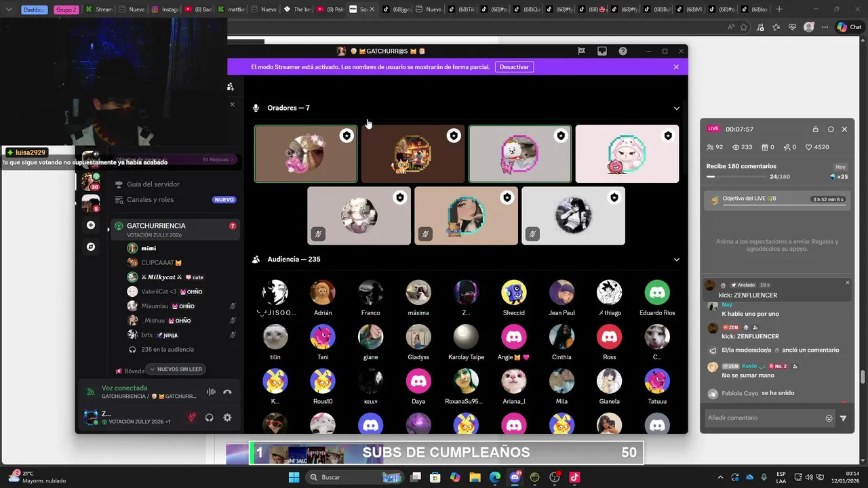Collapse the Oradores section chevron

click(676, 108)
